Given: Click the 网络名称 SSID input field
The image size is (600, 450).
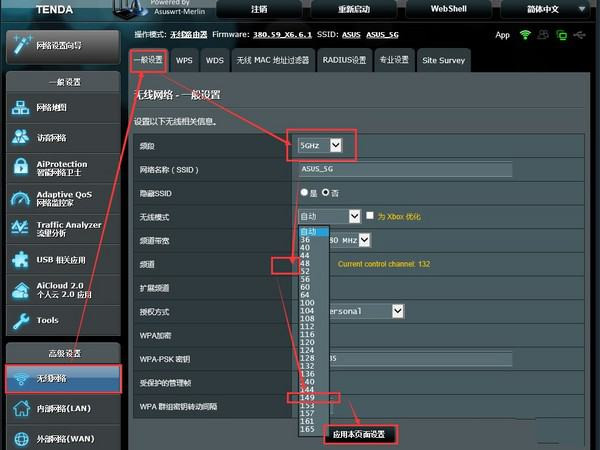Looking at the screenshot, I should coord(405,169).
